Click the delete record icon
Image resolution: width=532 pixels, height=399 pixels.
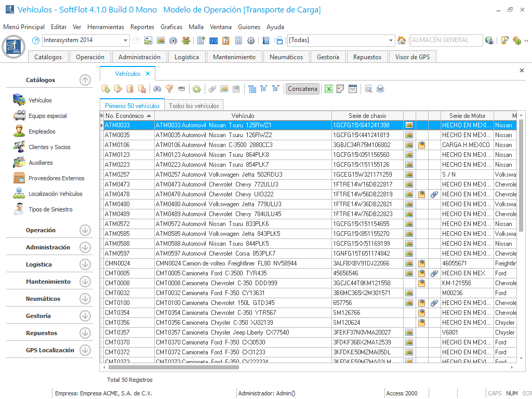point(142,89)
